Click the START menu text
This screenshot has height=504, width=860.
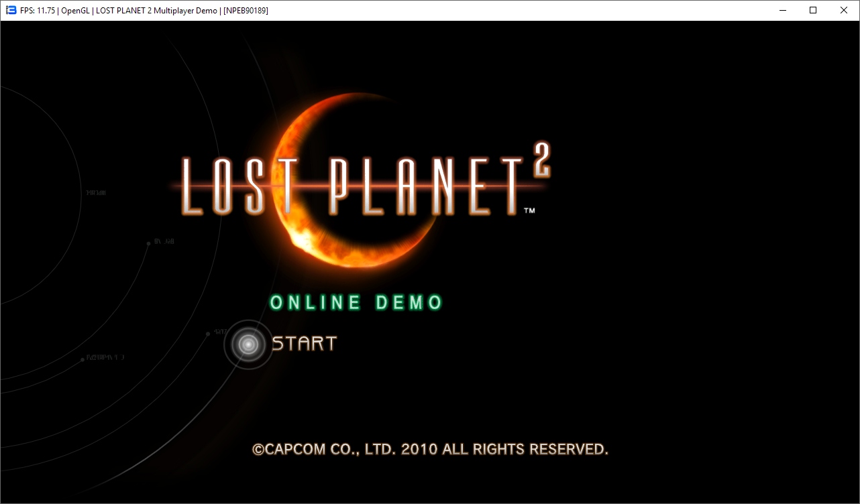304,344
